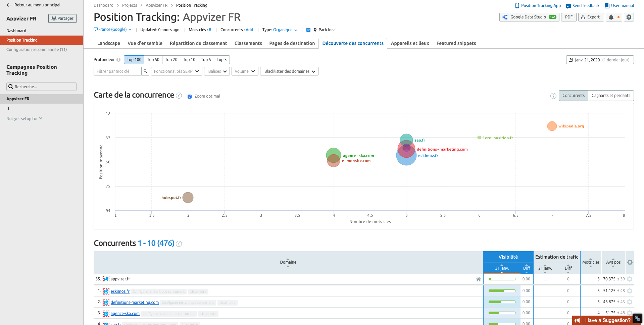Open table column settings gear icon

coord(630,262)
